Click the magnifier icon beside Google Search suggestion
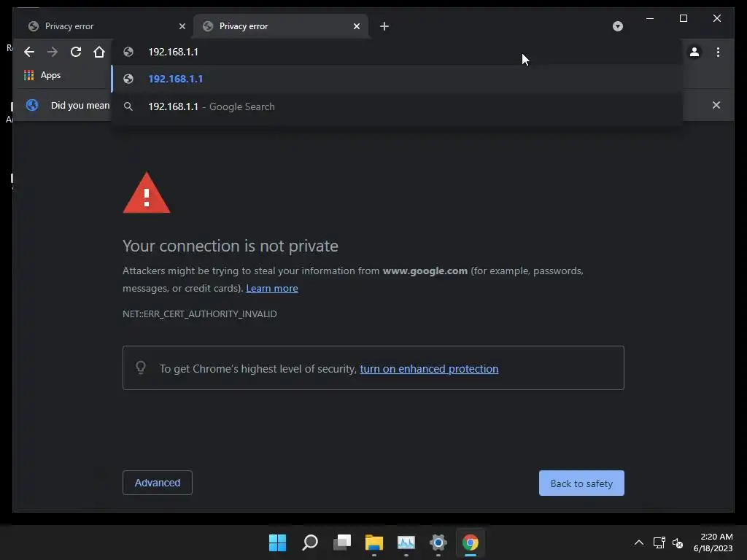 pyautogui.click(x=128, y=106)
